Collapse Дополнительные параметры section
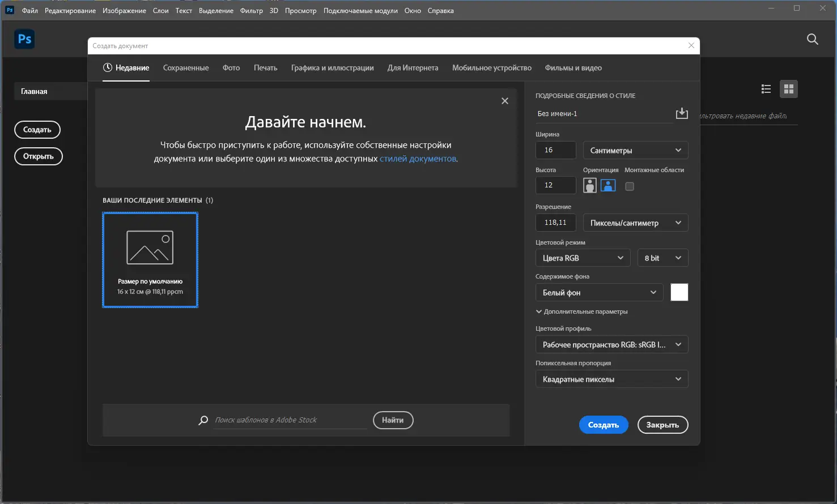 click(x=582, y=311)
